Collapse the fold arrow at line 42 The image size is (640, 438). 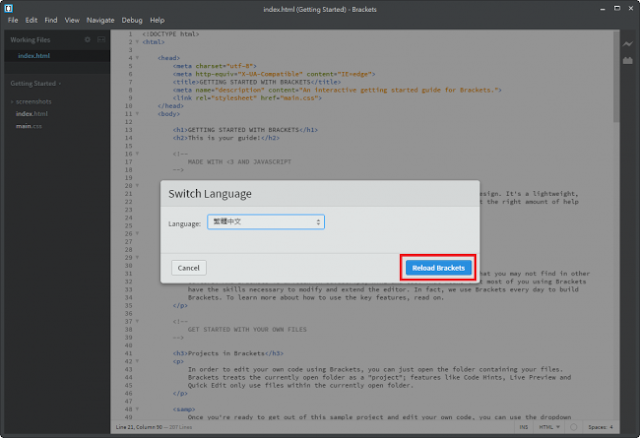[x=137, y=361]
